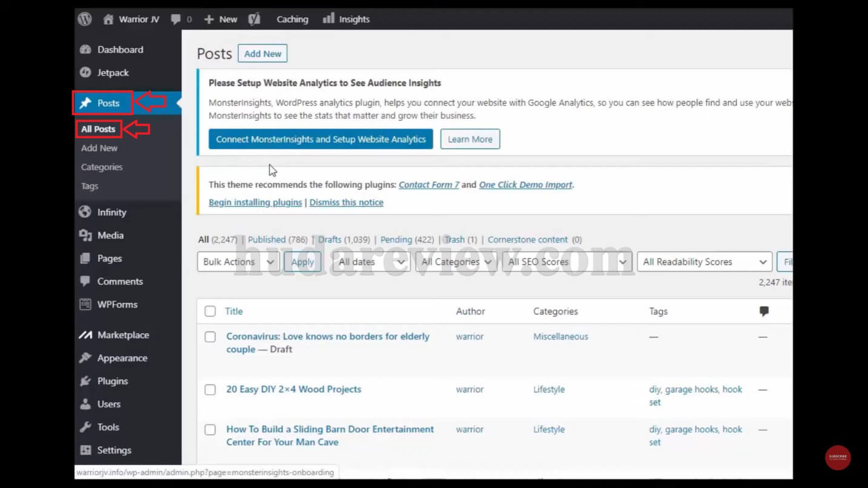The width and height of the screenshot is (868, 488).
Task: Click Begin installing plugins link
Action: [255, 202]
